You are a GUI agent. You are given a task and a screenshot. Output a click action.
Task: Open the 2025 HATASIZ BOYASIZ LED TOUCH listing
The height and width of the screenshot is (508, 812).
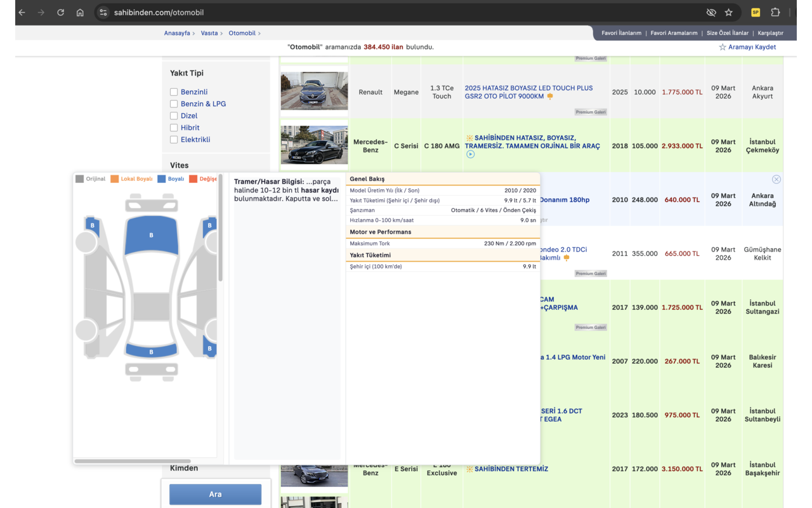(x=528, y=92)
